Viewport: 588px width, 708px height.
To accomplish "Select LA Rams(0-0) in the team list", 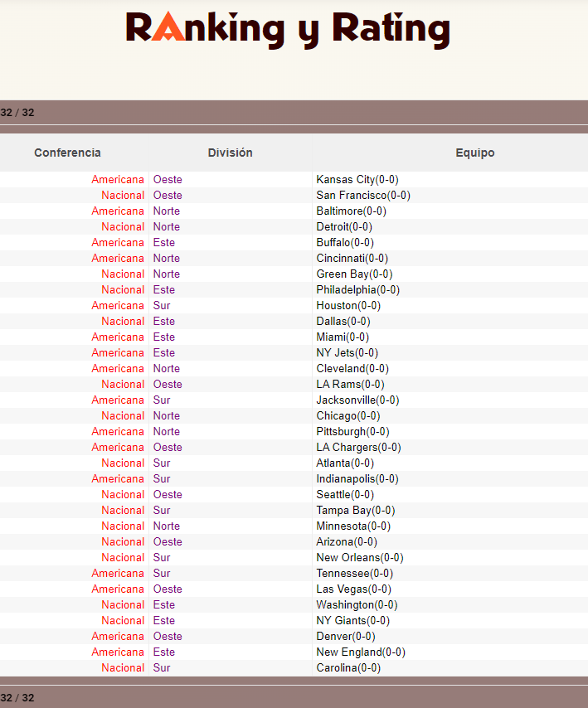I will point(350,384).
